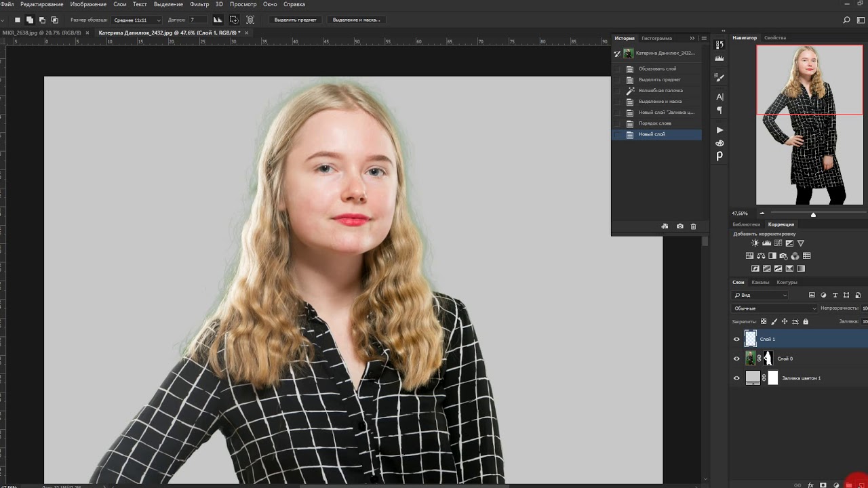Click the "Выделить предмет" button
This screenshot has width=868, height=488.
click(x=295, y=20)
